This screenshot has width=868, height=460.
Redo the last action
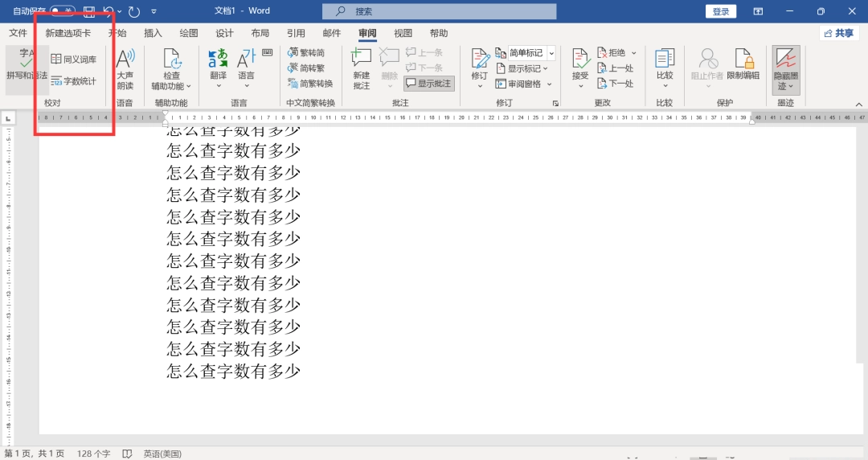coord(133,11)
